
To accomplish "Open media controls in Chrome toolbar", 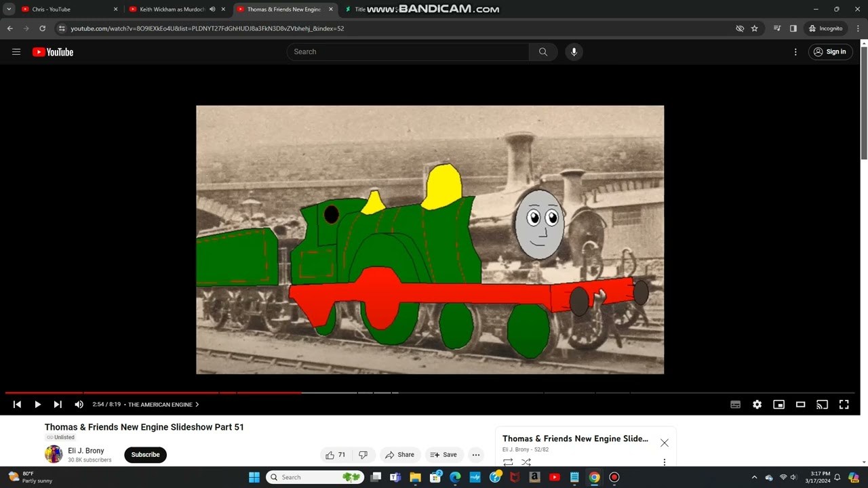I will coord(777,28).
